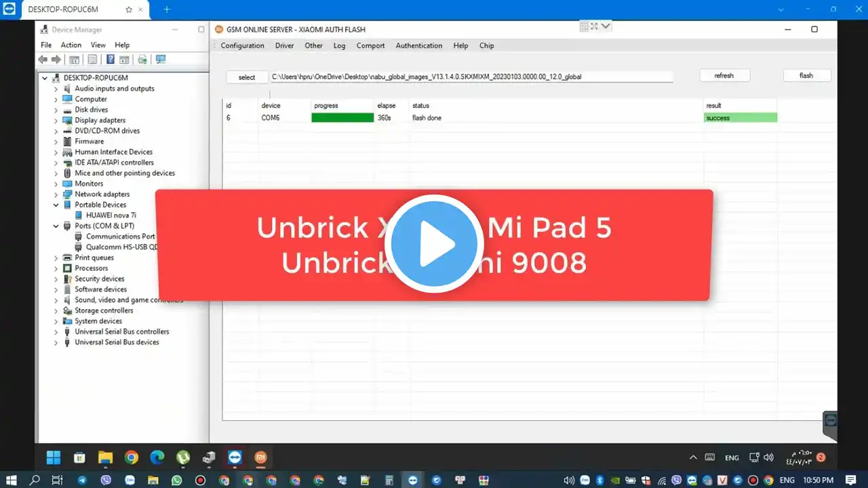Viewport: 868px width, 488px height.
Task: Click the refresh button
Action: click(724, 75)
